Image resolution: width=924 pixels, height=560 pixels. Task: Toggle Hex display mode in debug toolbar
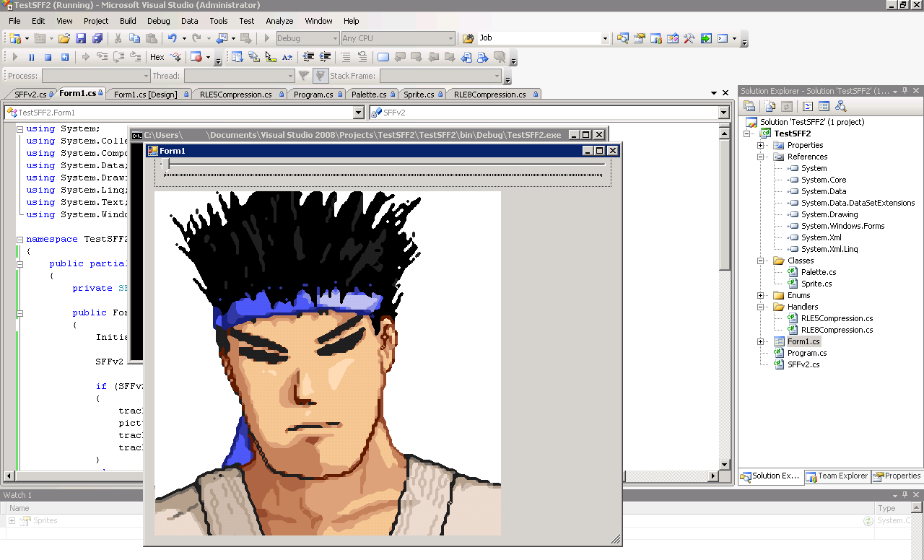tap(157, 57)
